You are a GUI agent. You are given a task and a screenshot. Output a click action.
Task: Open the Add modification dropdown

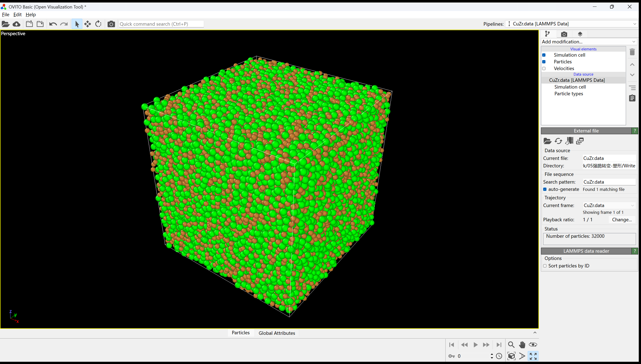[x=589, y=42]
